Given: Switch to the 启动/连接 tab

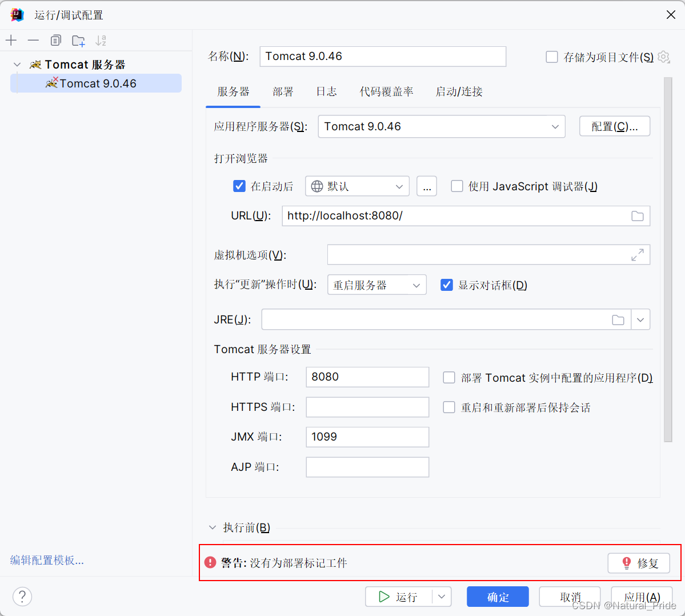Looking at the screenshot, I should tap(459, 92).
